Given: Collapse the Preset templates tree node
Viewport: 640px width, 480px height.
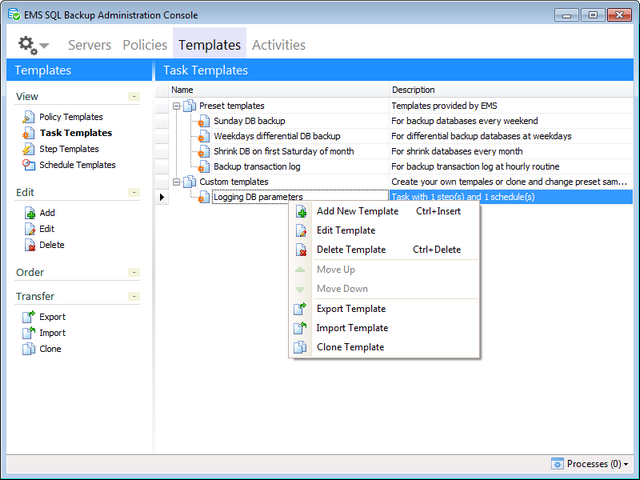Looking at the screenshot, I should (x=176, y=106).
